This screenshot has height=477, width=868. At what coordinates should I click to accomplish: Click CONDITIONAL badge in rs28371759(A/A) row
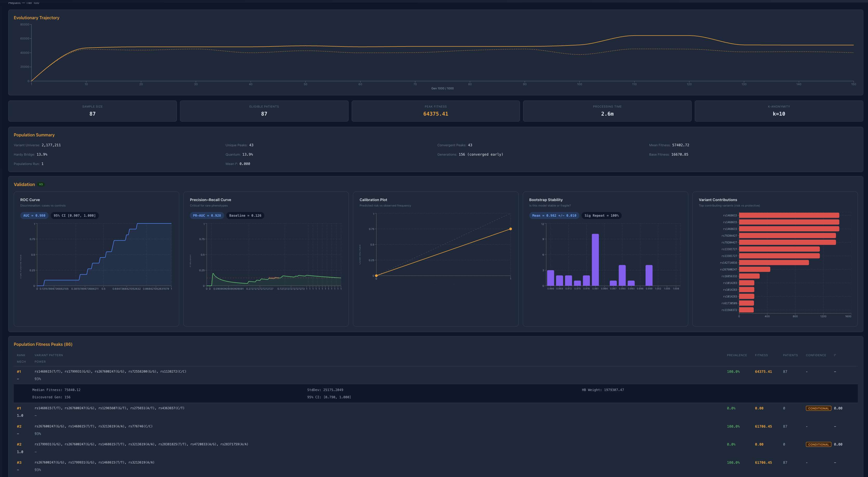pos(818,444)
